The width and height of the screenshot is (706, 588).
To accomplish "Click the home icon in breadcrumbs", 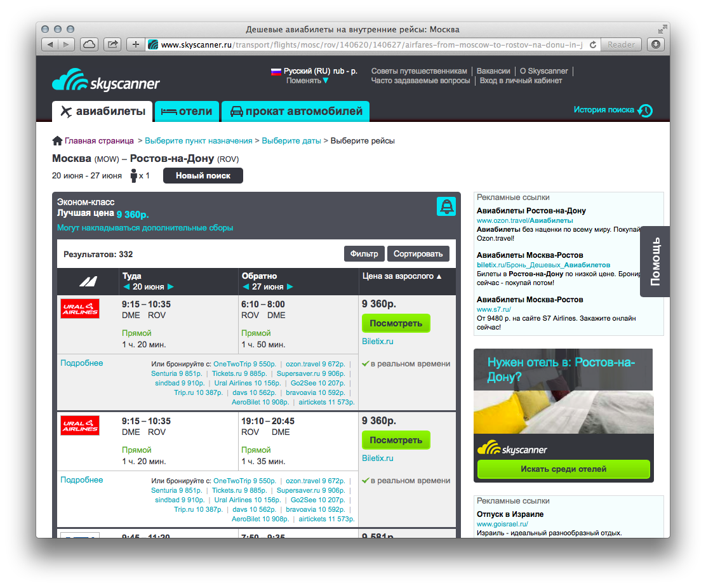I will [x=57, y=141].
